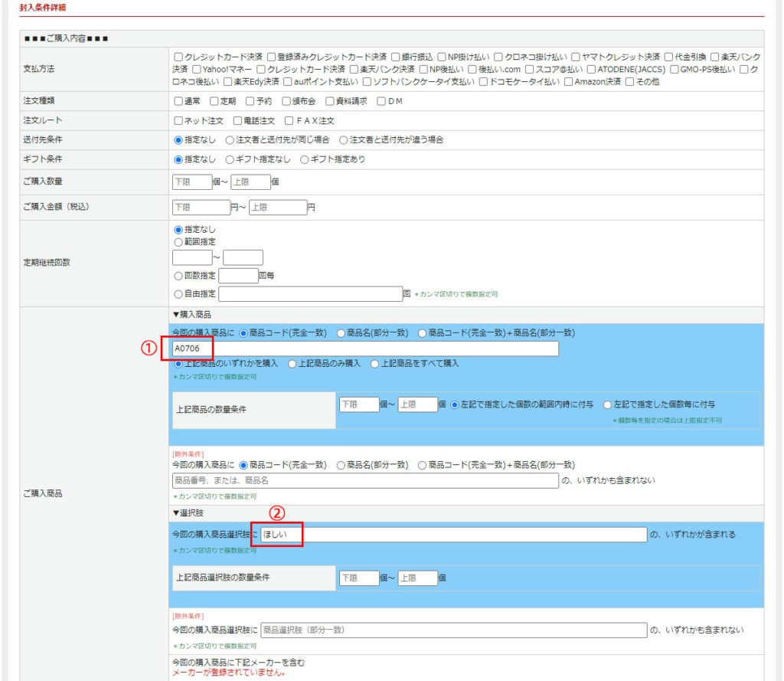Check the ソフトバンクケータイ支払い option
Screen dimensions: 784x681
pos(367,81)
